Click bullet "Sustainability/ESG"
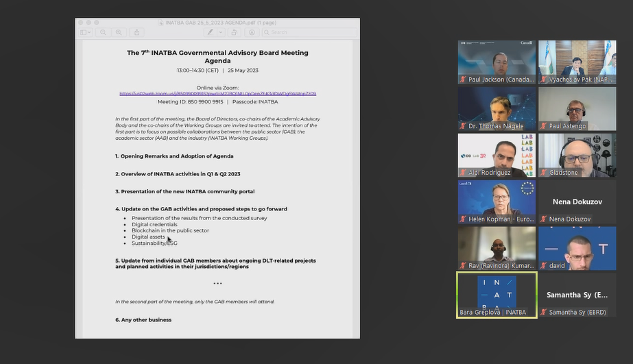This screenshot has height=364, width=633. point(154,243)
